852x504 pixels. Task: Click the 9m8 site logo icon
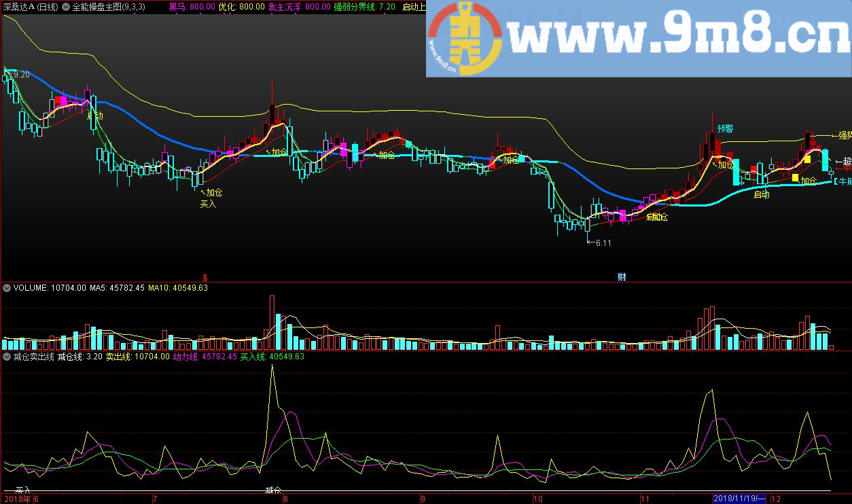[465, 38]
